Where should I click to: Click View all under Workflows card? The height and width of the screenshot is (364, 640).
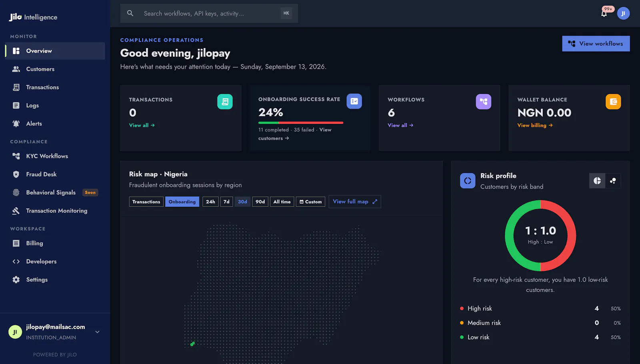(400, 125)
